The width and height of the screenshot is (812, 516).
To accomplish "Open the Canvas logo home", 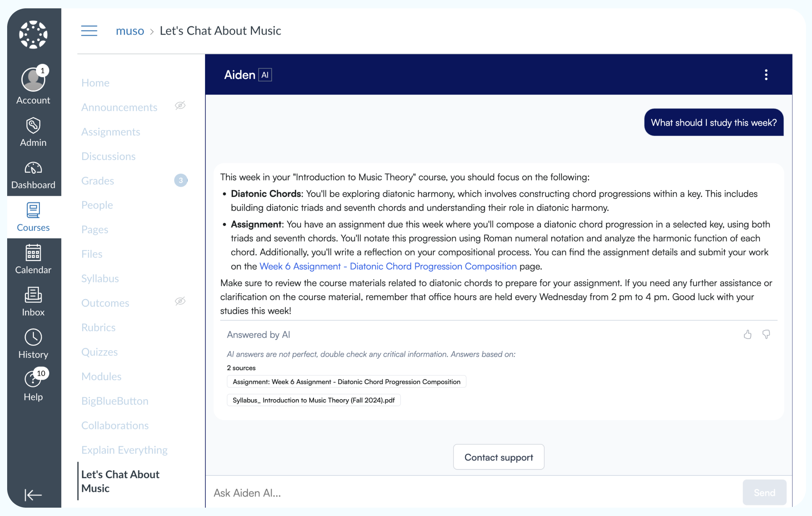I will pos(33,35).
